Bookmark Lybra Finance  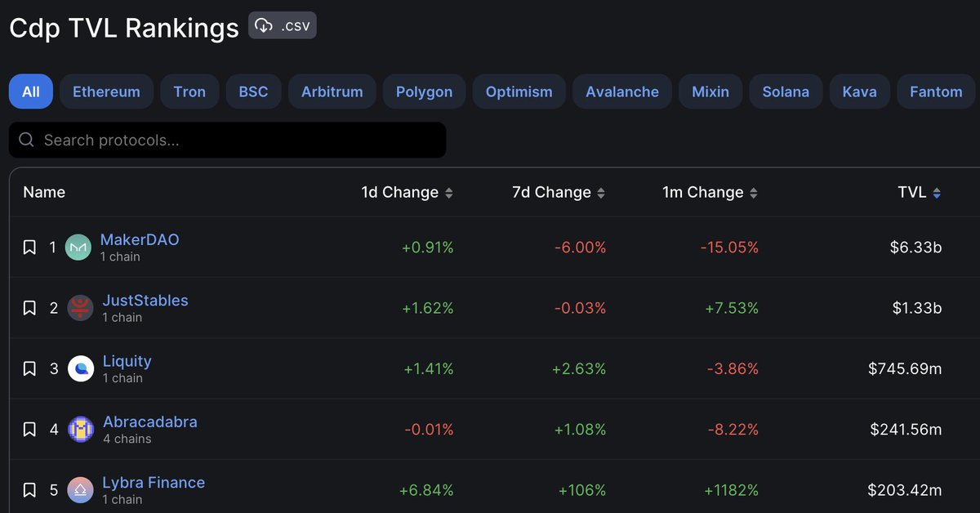[x=29, y=490]
